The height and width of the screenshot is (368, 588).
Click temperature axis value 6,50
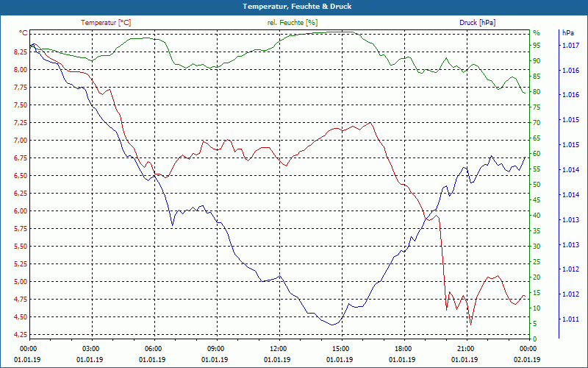(x=21, y=176)
